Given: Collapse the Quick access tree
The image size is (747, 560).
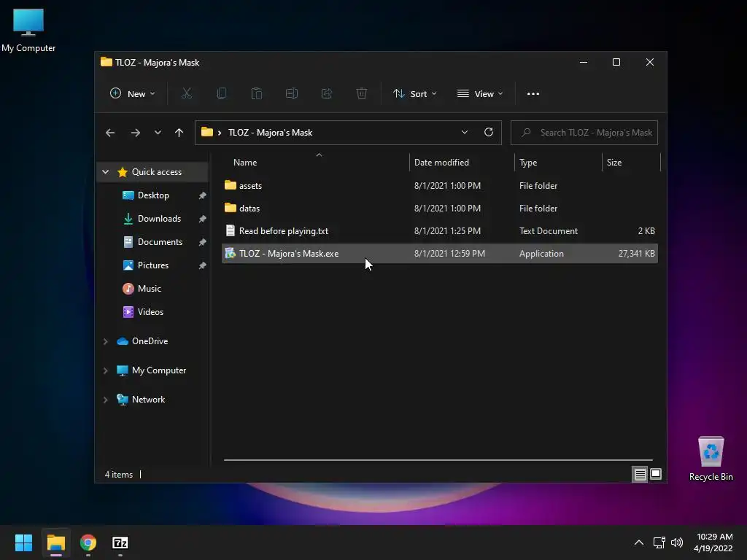Looking at the screenshot, I should (105, 172).
